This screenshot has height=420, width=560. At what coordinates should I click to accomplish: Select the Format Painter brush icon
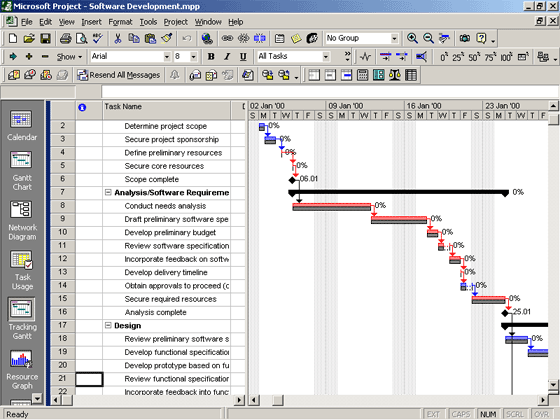[167, 38]
